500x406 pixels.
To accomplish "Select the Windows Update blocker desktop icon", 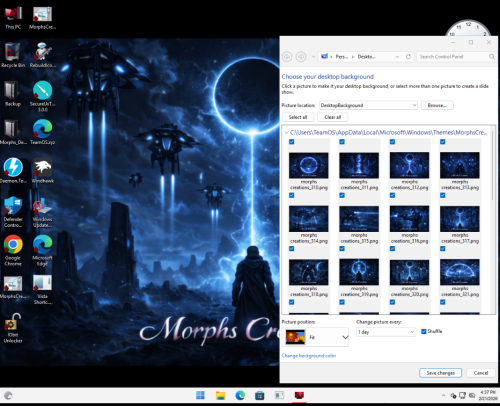I will [42, 212].
